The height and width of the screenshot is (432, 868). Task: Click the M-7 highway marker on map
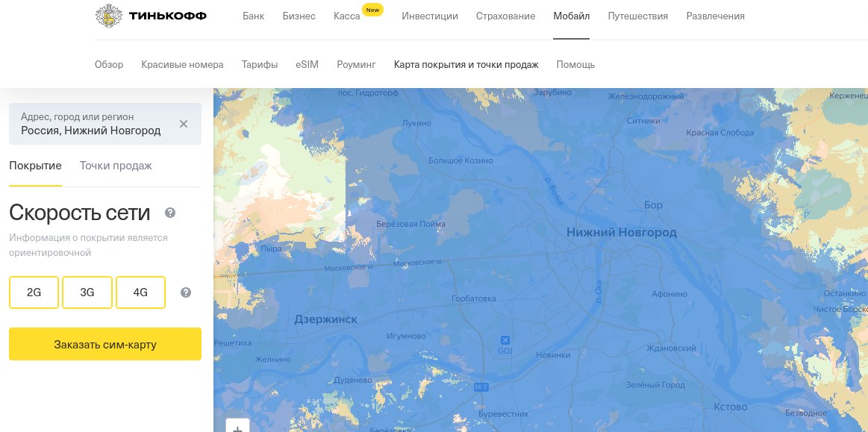pos(481,387)
